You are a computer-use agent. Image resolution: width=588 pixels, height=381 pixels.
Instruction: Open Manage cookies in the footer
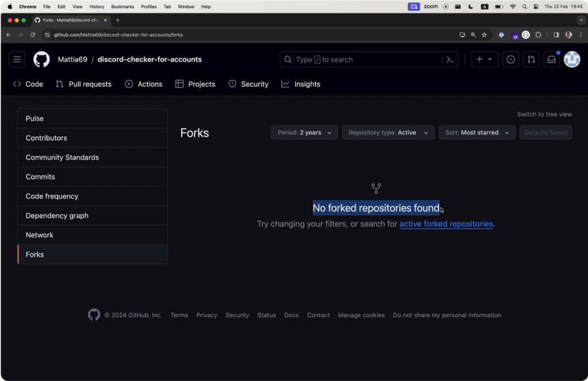[361, 315]
